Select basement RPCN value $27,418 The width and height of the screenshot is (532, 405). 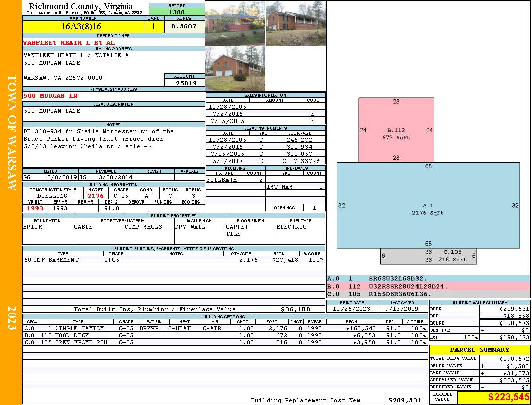click(x=285, y=260)
